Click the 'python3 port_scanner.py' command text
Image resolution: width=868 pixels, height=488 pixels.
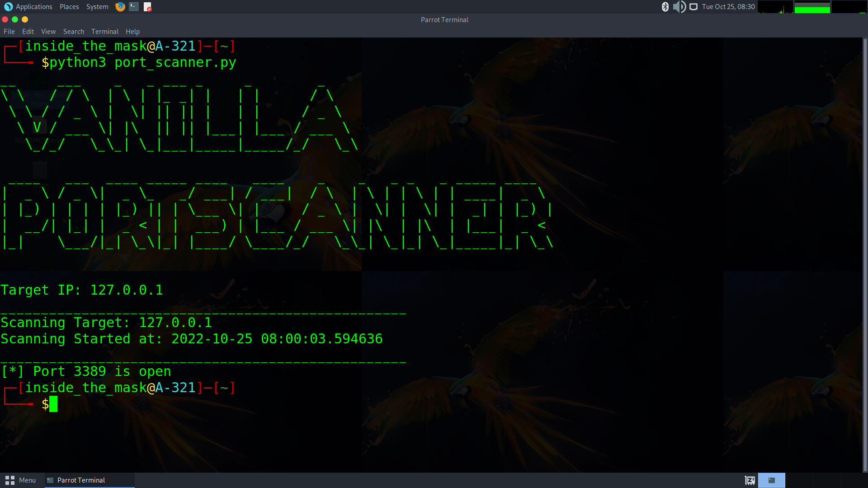coord(143,62)
